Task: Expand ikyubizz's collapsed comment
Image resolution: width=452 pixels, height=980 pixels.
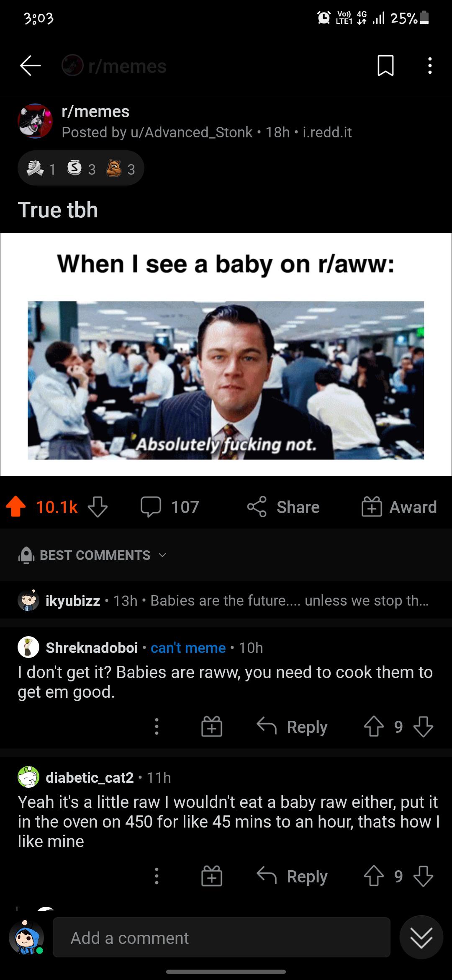Action: click(x=226, y=600)
